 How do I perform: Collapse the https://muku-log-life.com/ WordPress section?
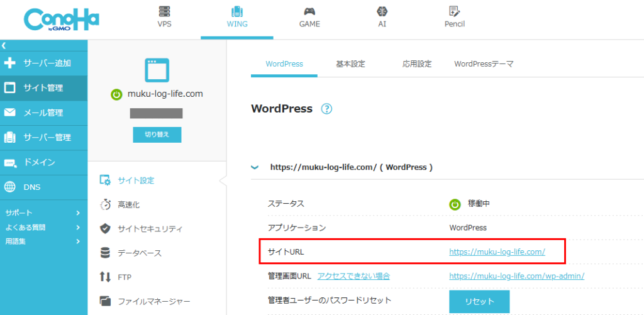point(255,167)
